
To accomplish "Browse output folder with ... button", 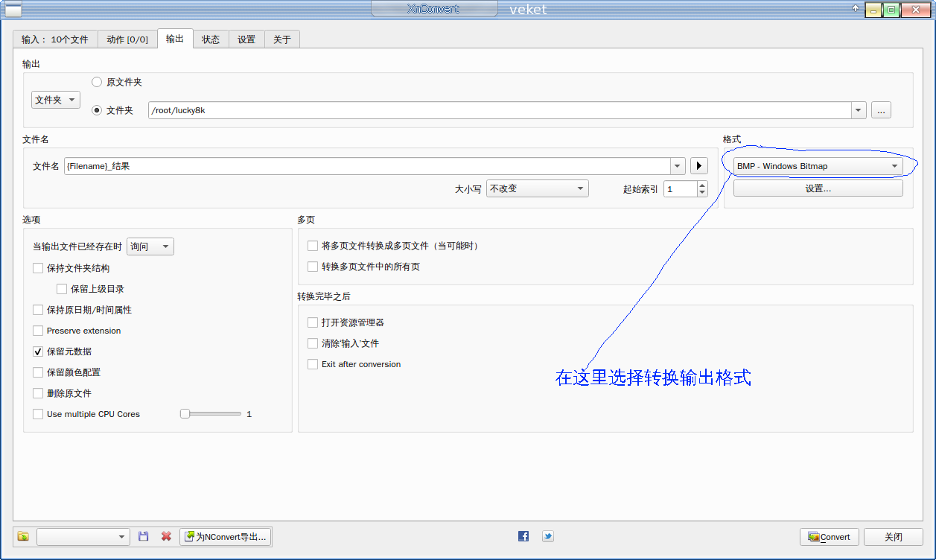I will (881, 110).
